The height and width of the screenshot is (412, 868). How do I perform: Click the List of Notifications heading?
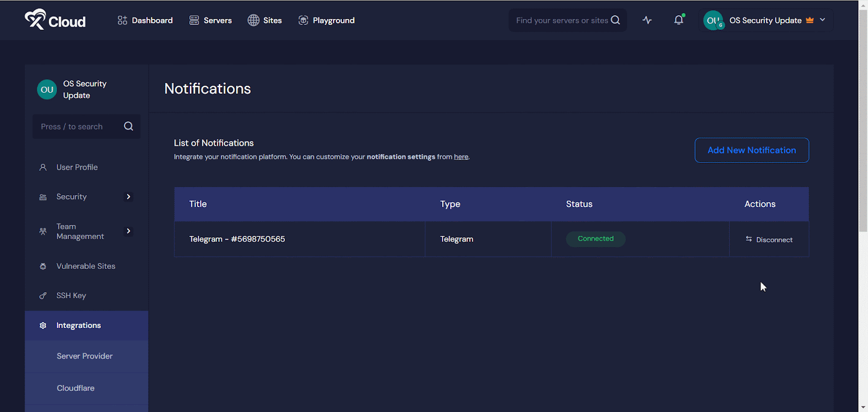click(214, 143)
